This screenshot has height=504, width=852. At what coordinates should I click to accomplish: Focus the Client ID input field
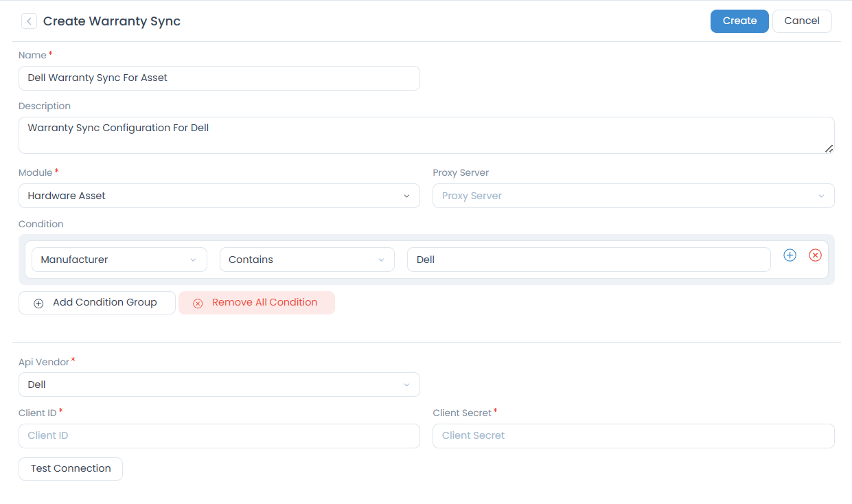click(x=219, y=436)
